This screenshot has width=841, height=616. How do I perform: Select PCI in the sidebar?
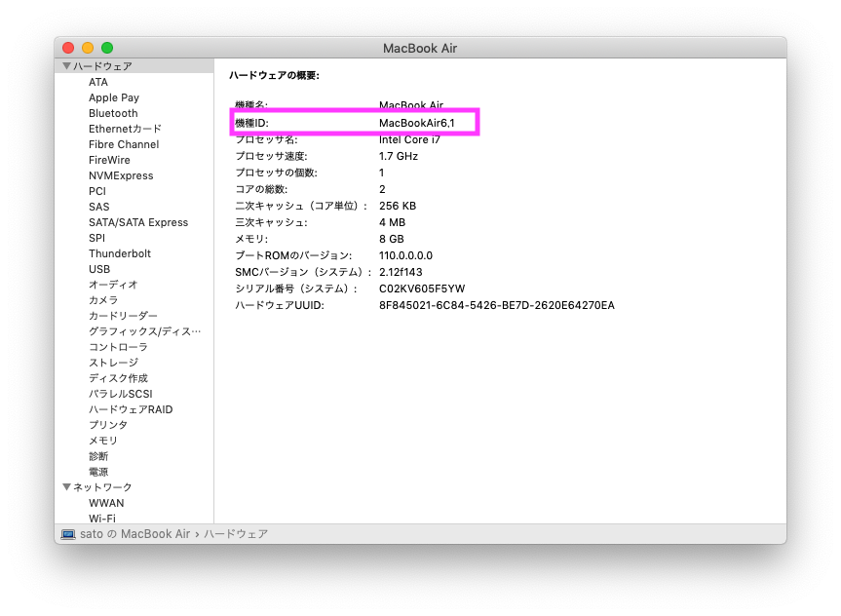tap(97, 191)
